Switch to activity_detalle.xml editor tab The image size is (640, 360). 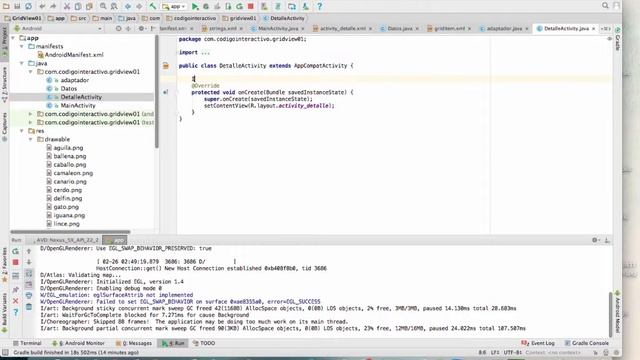tap(342, 29)
